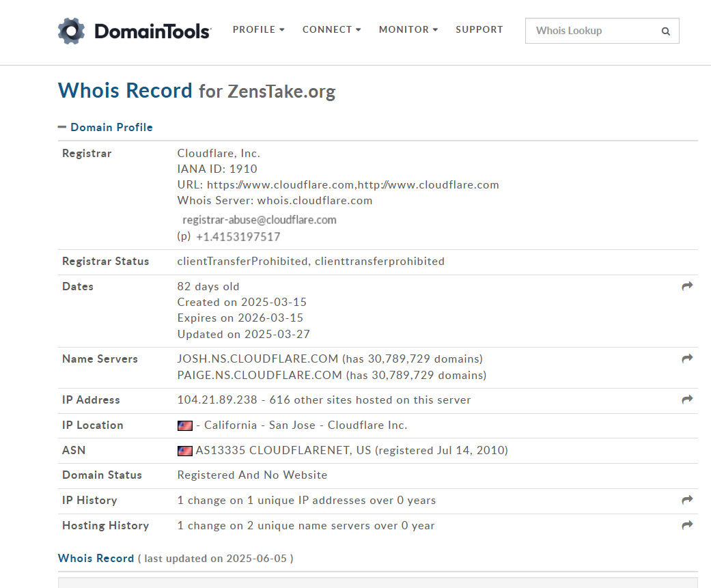Screen dimensions: 711x588
Task: Click the IP address 104.21.89.238
Action: pos(217,400)
